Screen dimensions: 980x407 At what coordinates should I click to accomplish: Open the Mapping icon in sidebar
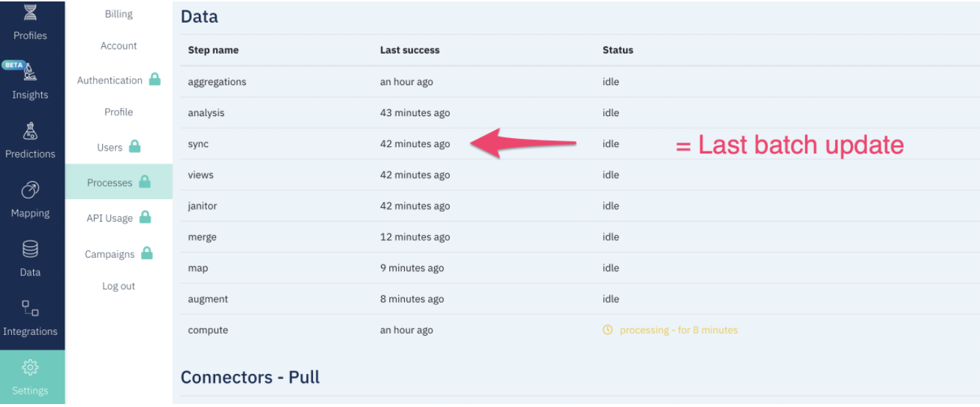pyautogui.click(x=30, y=191)
